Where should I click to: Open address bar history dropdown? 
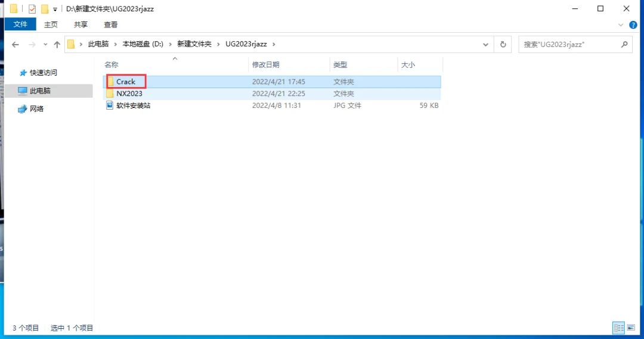coord(485,44)
